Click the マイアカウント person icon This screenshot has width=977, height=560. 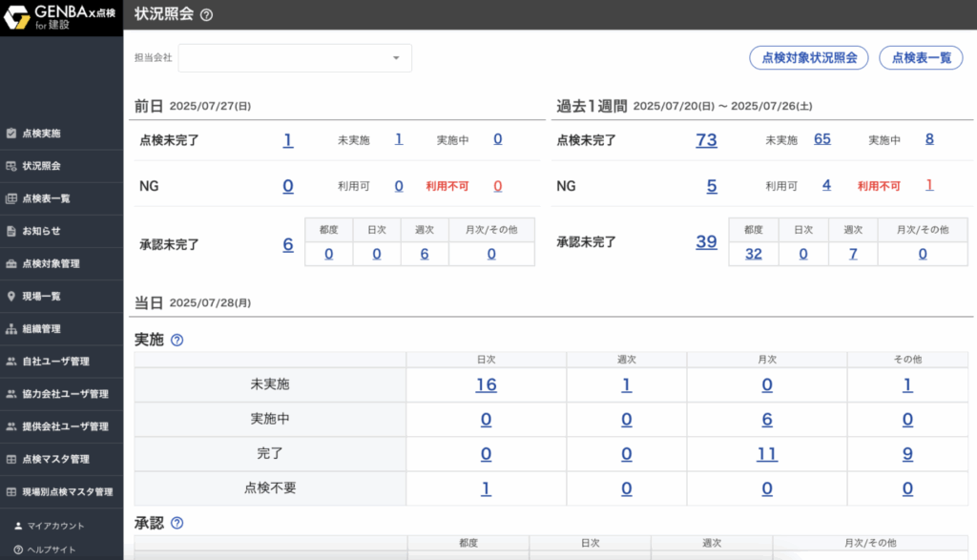click(18, 526)
